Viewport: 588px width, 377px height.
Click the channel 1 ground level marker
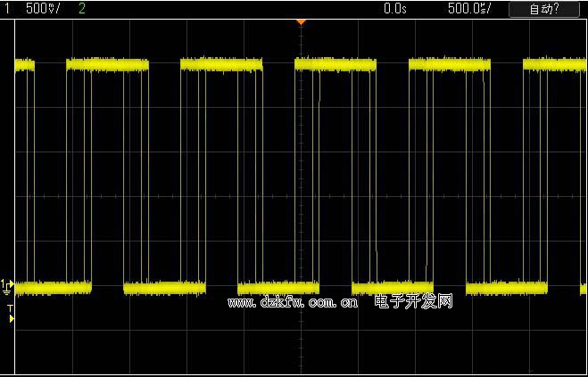[x=7, y=285]
